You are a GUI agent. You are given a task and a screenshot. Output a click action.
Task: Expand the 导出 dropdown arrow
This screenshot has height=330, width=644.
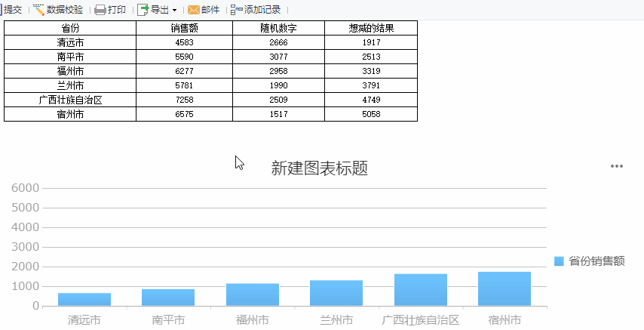174,11
